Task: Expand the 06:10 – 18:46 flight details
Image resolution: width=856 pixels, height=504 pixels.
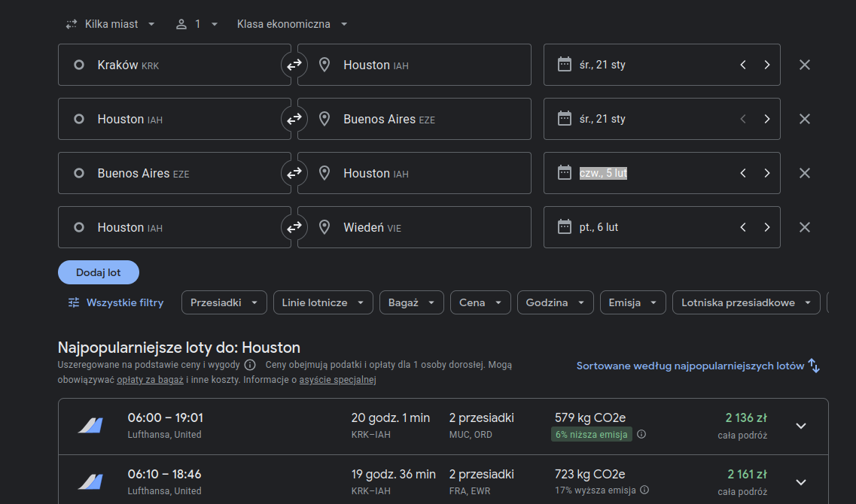Action: 801,482
